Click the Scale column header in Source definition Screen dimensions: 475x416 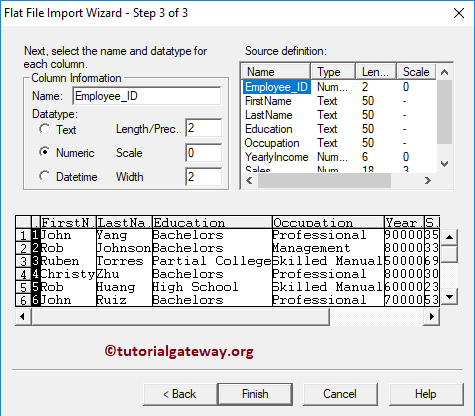(x=416, y=72)
